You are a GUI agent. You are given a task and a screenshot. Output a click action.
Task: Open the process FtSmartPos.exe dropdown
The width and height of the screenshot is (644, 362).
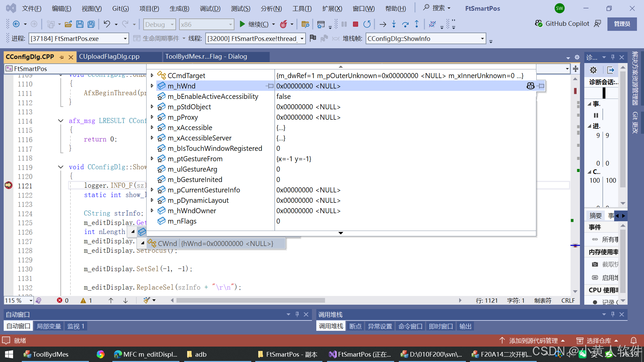(125, 39)
